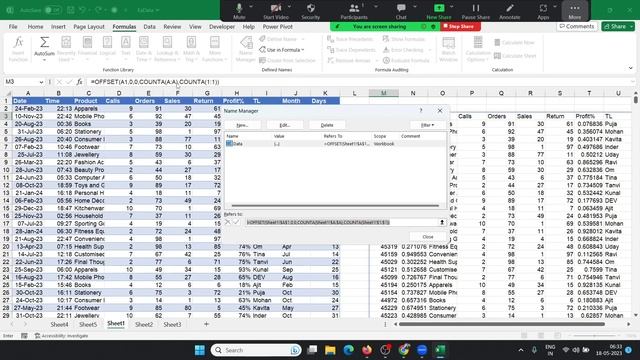The height and width of the screenshot is (360, 640).
Task: Toggle Show Formulas in Formula Auditing
Action: coord(404,39)
